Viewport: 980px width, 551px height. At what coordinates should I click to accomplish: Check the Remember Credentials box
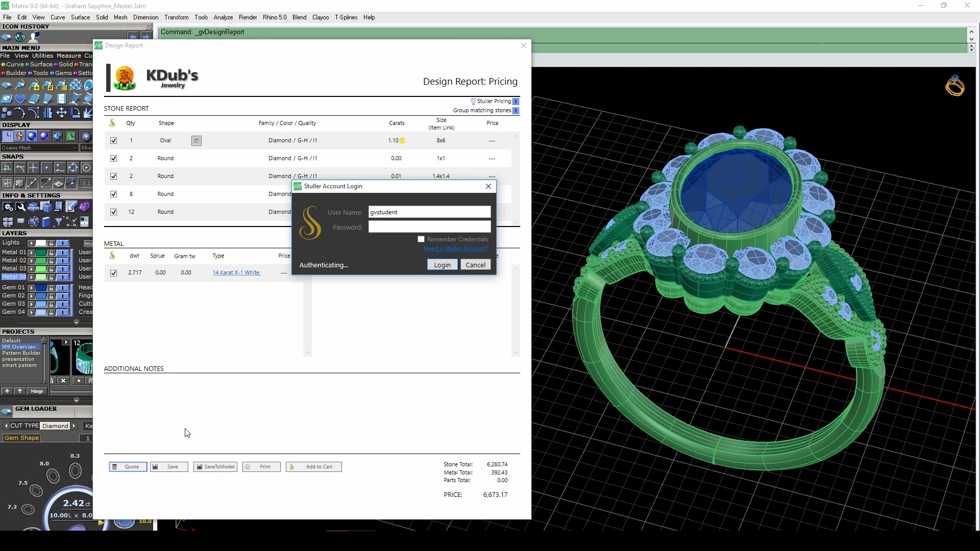click(x=421, y=239)
